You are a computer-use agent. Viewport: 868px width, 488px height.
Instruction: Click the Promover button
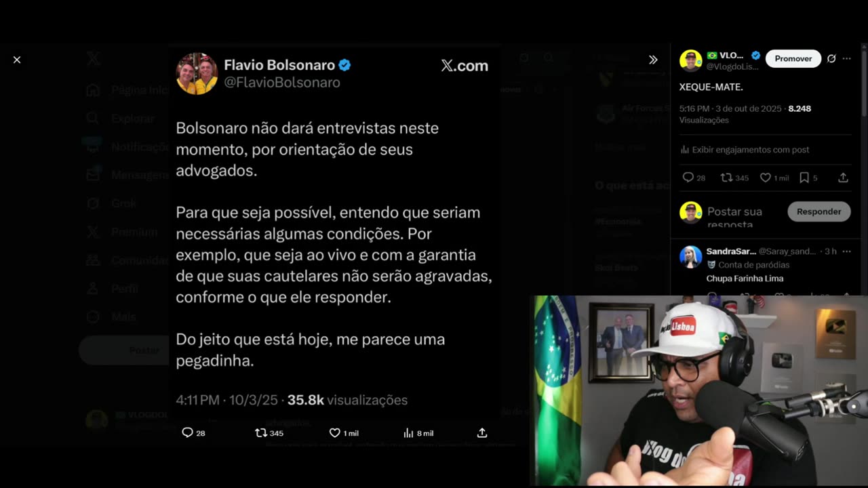[793, 59]
